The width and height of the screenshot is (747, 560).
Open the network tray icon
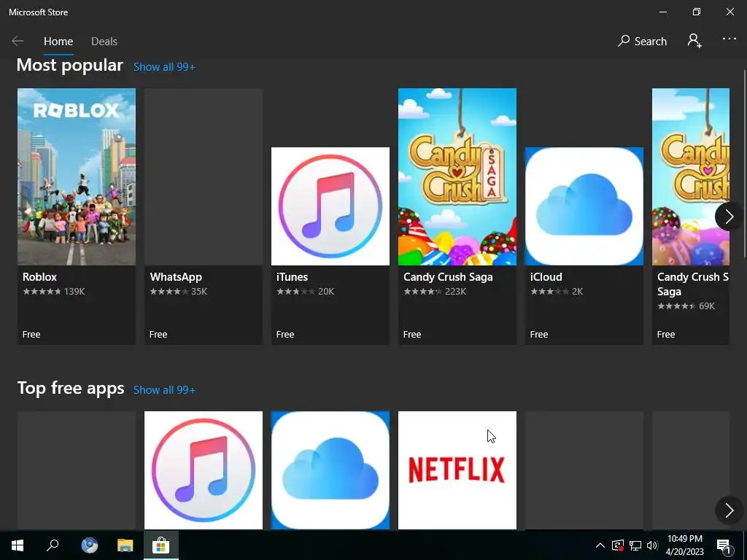[x=635, y=545]
